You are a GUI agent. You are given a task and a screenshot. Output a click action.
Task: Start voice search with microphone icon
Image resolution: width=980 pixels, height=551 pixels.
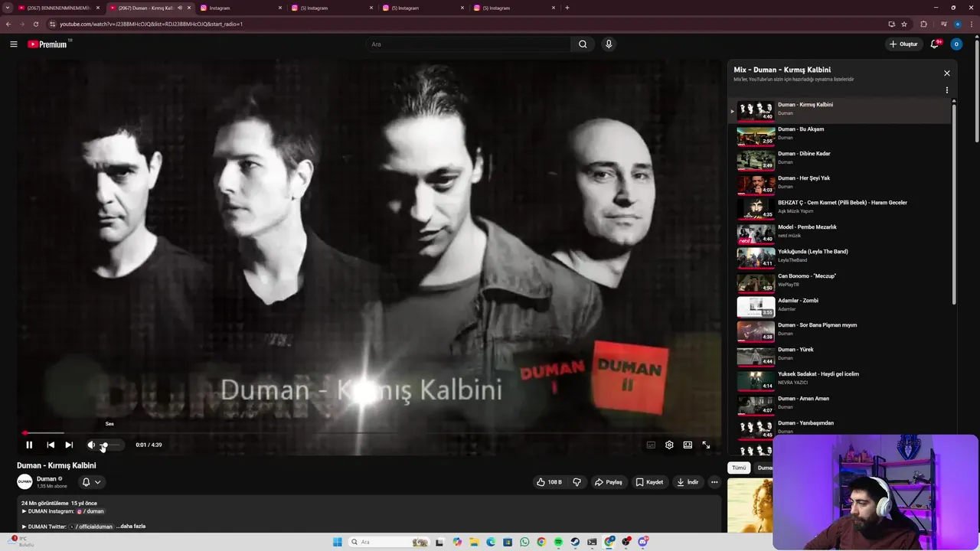point(609,44)
